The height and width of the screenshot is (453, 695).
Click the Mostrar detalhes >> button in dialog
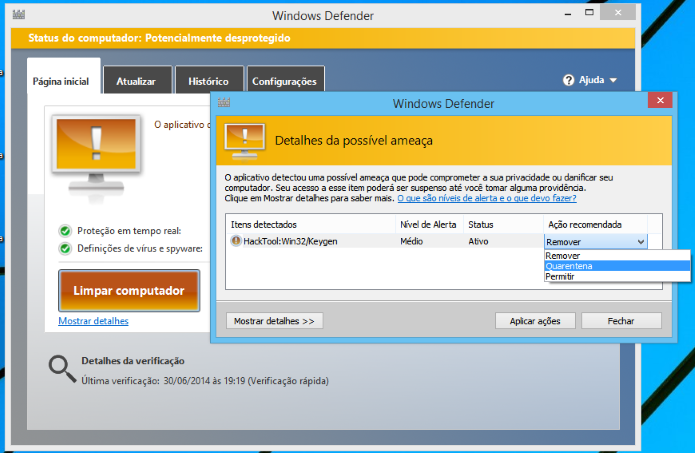pyautogui.click(x=274, y=320)
